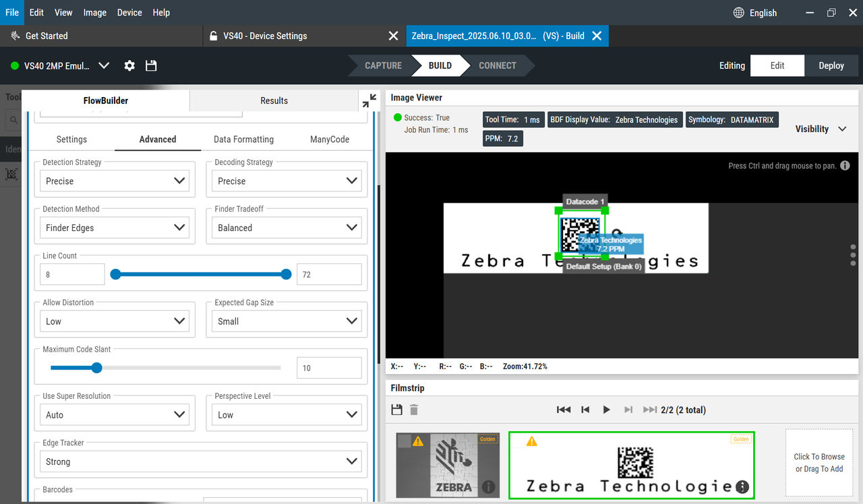The width and height of the screenshot is (863, 504).
Task: Click the Datacode 1 label in viewer
Action: [585, 201]
